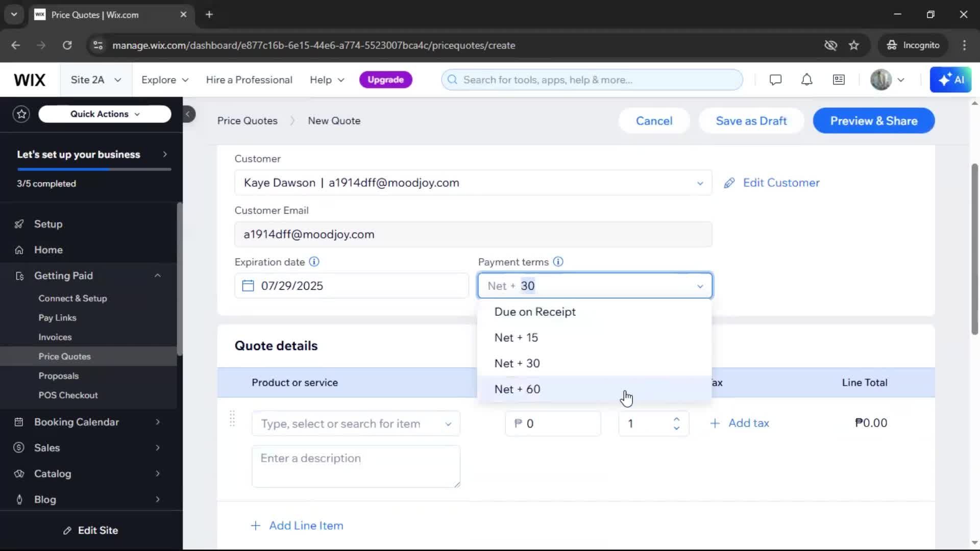Expand the Help menu
Viewport: 980px width, 551px height.
point(327,80)
